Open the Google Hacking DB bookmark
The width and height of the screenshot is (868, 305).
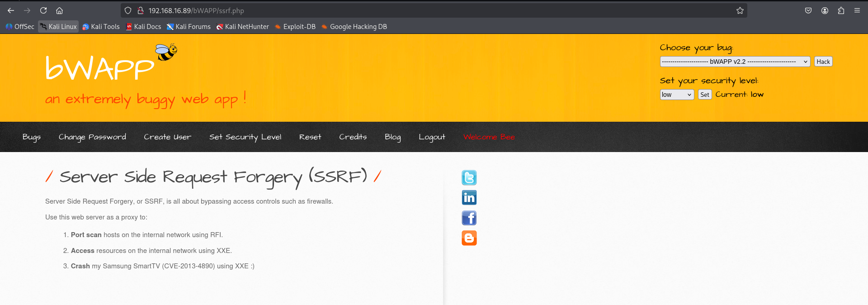click(x=354, y=27)
